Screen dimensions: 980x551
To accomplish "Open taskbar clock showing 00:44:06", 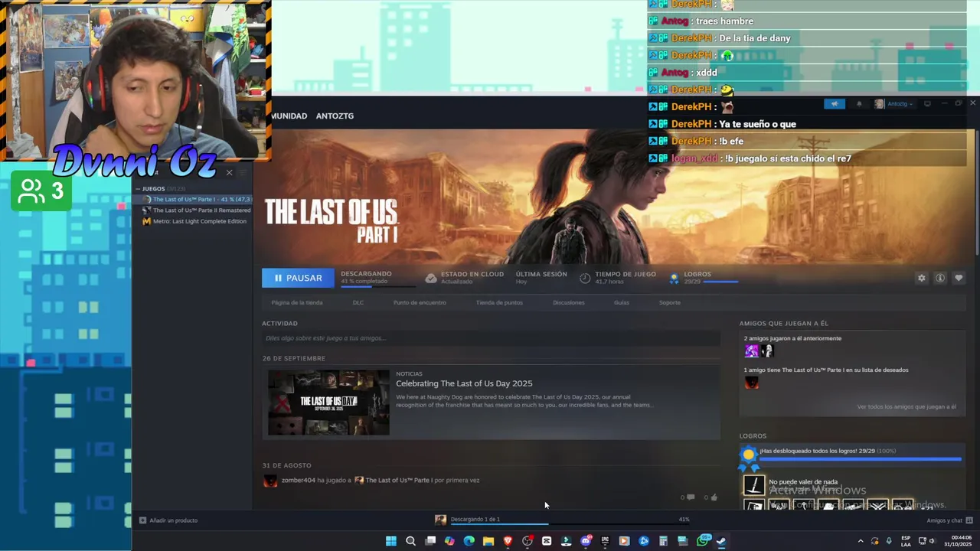I will pyautogui.click(x=958, y=541).
